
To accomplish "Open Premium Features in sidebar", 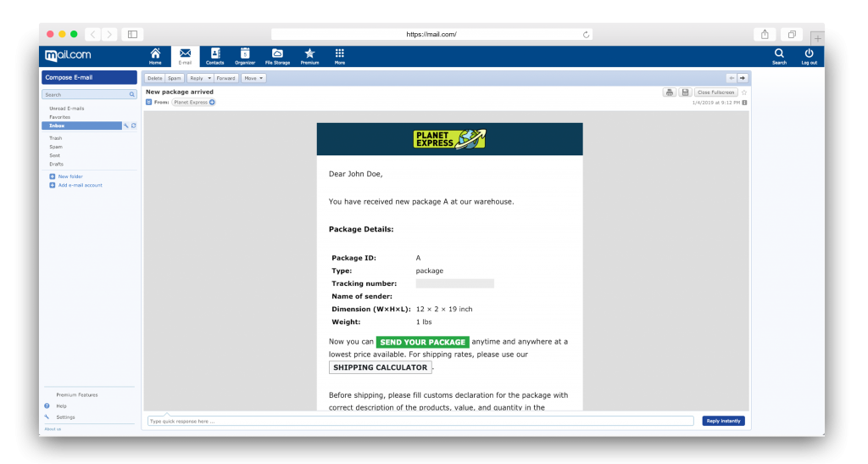I will pos(77,394).
